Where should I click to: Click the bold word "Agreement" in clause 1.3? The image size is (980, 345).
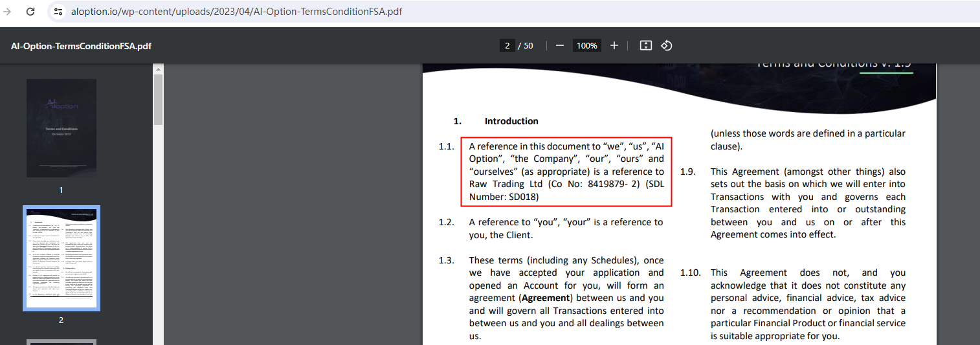tap(546, 298)
